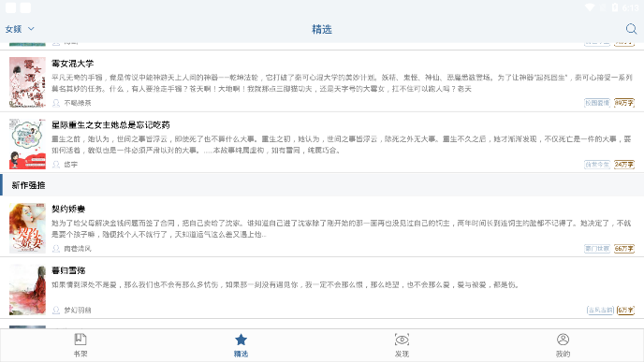Go to the 发现 discover tab
644x362 pixels.
pyautogui.click(x=402, y=345)
